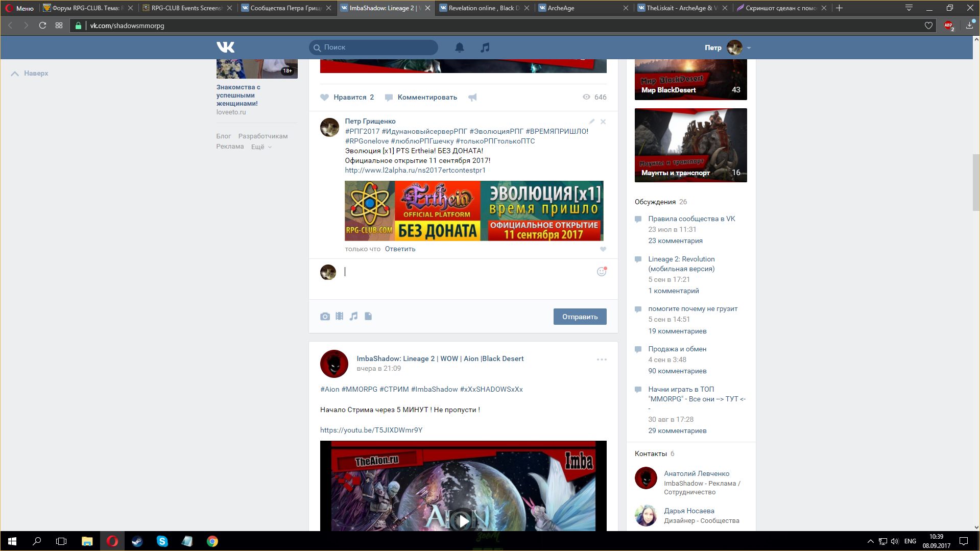The image size is (980, 551).
Task: Open File Explorer from the taskbar
Action: click(87, 541)
